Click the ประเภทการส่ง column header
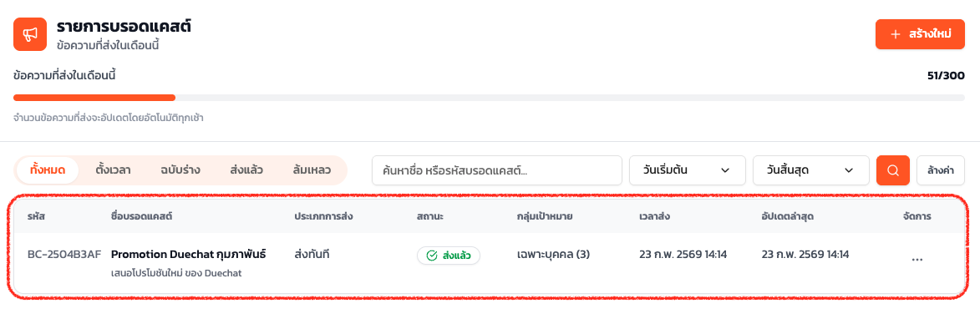980x329 pixels. click(324, 217)
